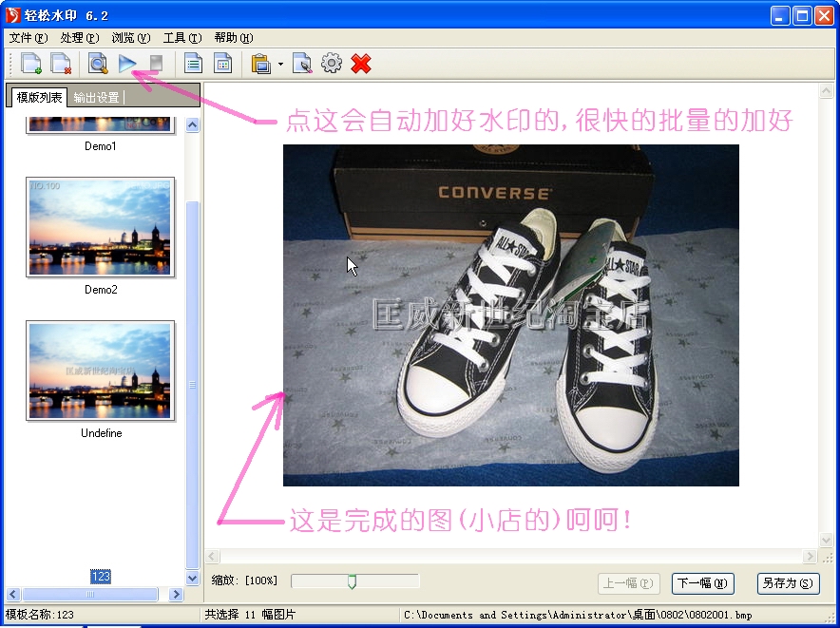Image resolution: width=840 pixels, height=628 pixels.
Task: Open settings via the gear icon
Action: (332, 64)
